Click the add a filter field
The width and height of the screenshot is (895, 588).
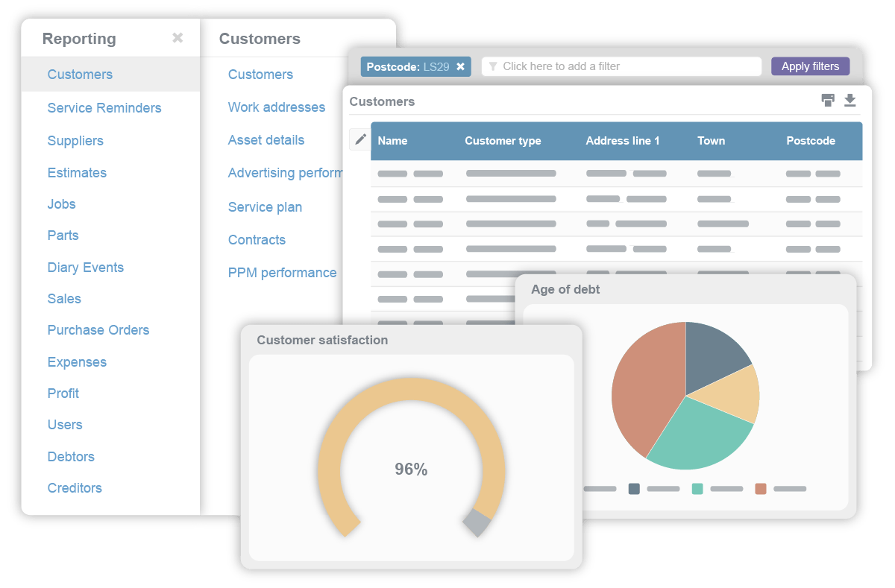[x=621, y=66]
